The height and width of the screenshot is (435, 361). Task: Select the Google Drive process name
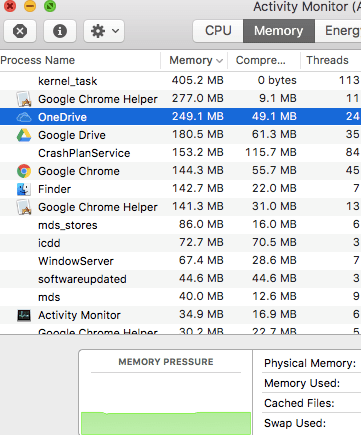click(x=72, y=135)
